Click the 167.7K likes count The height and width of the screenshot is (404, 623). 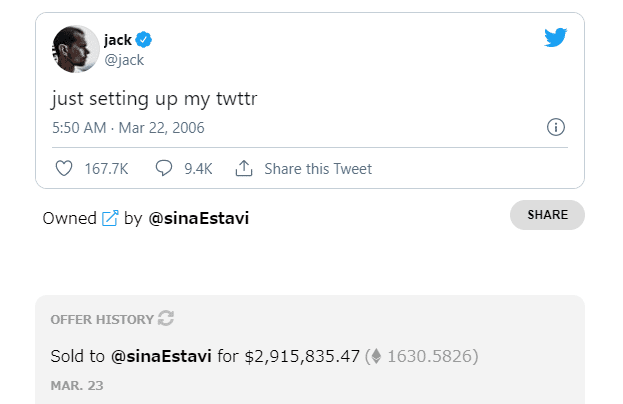click(106, 169)
